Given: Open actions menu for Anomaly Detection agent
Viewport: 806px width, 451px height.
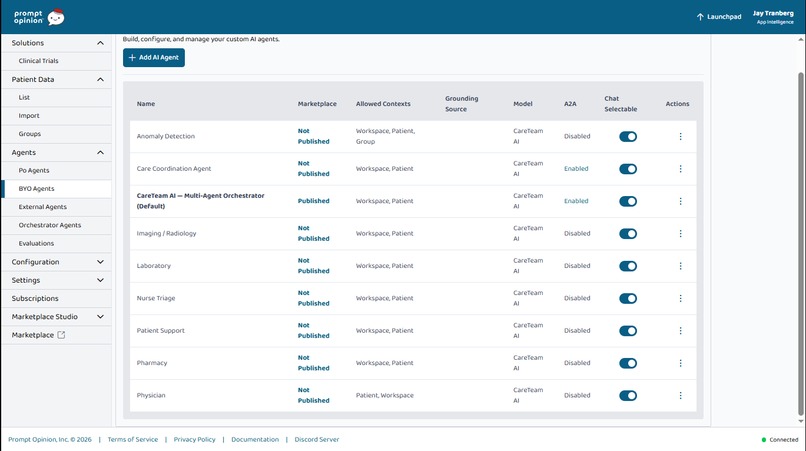Looking at the screenshot, I should coord(680,136).
